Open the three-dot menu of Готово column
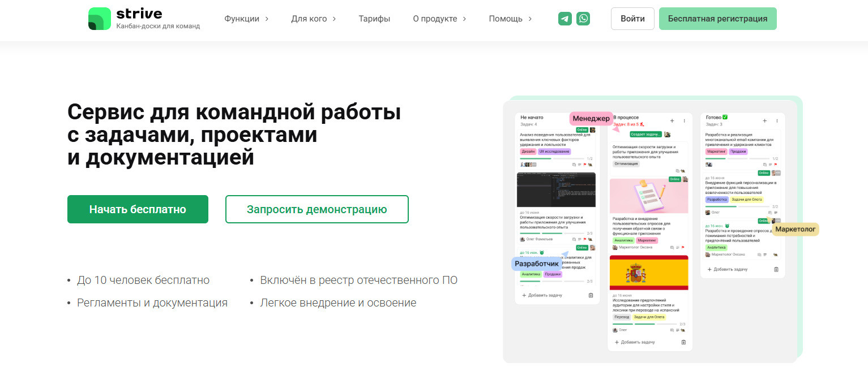Image resolution: width=868 pixels, height=380 pixels. [x=777, y=120]
